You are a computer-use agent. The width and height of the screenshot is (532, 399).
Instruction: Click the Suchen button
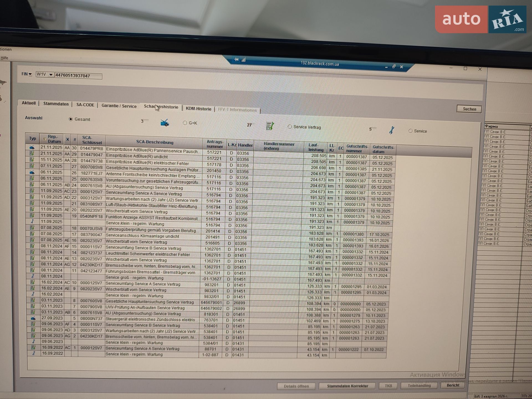pos(469,109)
